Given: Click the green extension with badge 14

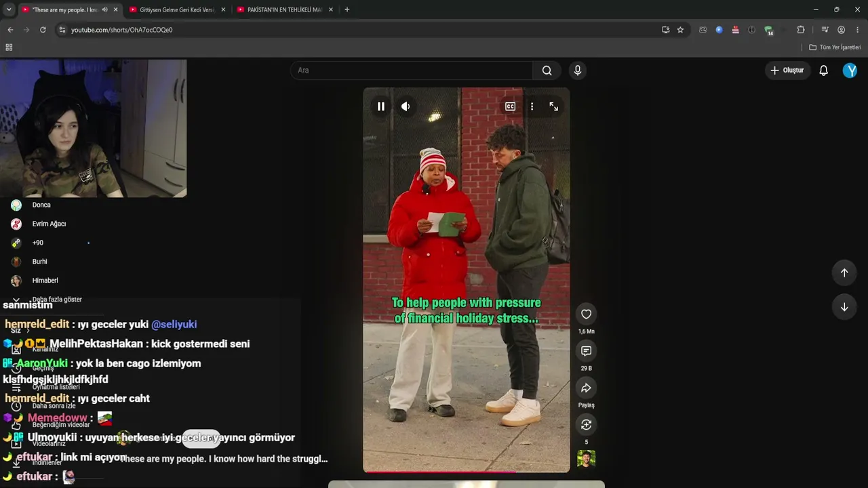Looking at the screenshot, I should (x=768, y=30).
